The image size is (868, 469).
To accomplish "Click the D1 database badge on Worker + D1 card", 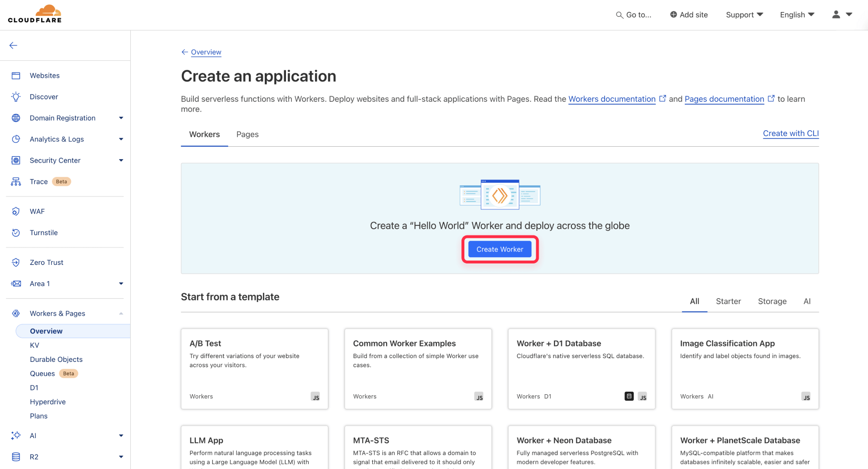I will (x=629, y=397).
